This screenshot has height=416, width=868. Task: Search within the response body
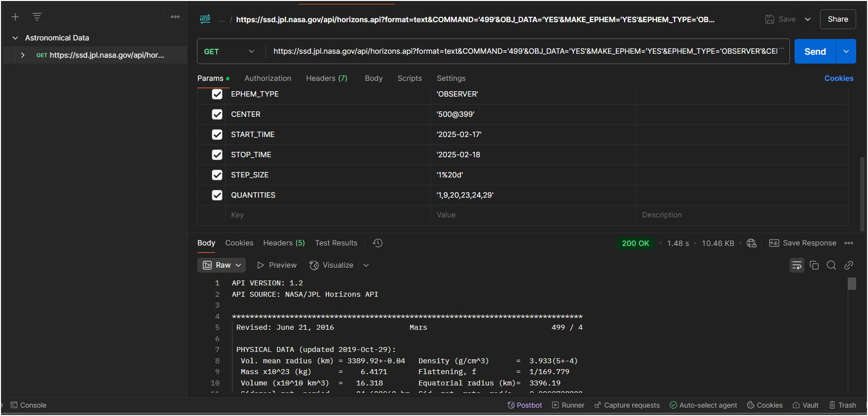(831, 265)
